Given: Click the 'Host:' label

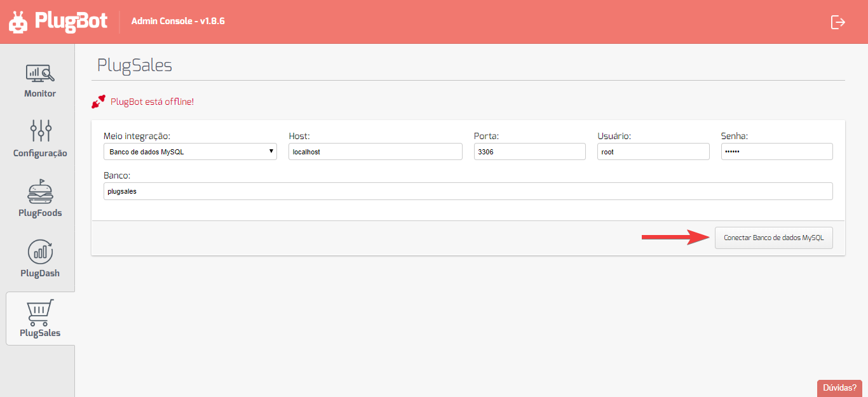Looking at the screenshot, I should [299, 136].
